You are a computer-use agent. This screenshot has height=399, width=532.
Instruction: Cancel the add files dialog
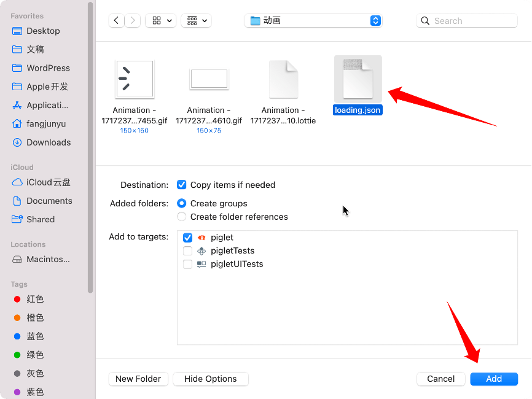click(x=440, y=379)
